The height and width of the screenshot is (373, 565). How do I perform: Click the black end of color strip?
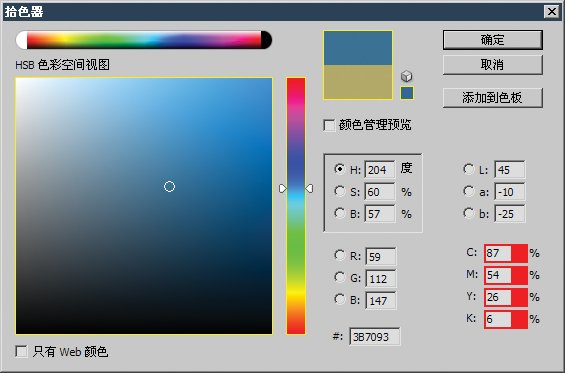click(266, 40)
